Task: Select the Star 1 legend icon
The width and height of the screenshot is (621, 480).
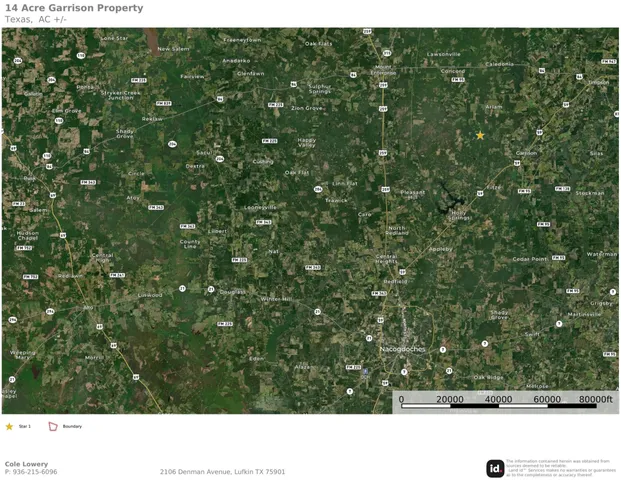Action: (9, 427)
